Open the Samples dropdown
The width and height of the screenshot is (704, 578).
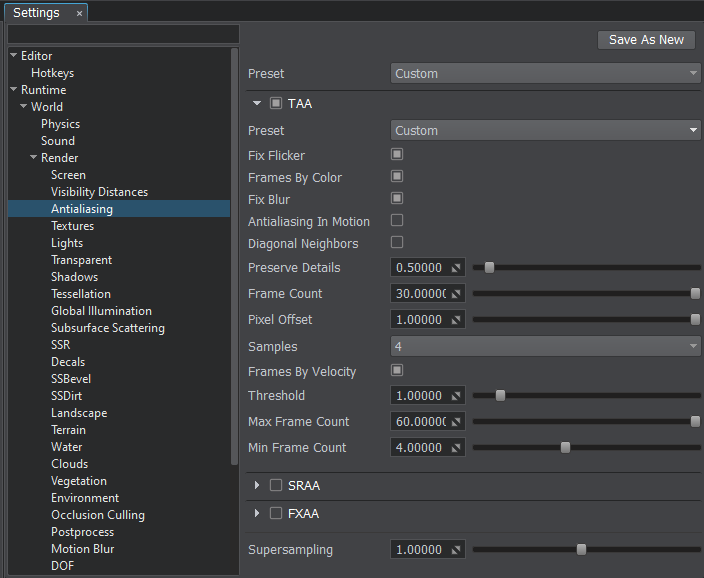pos(545,346)
